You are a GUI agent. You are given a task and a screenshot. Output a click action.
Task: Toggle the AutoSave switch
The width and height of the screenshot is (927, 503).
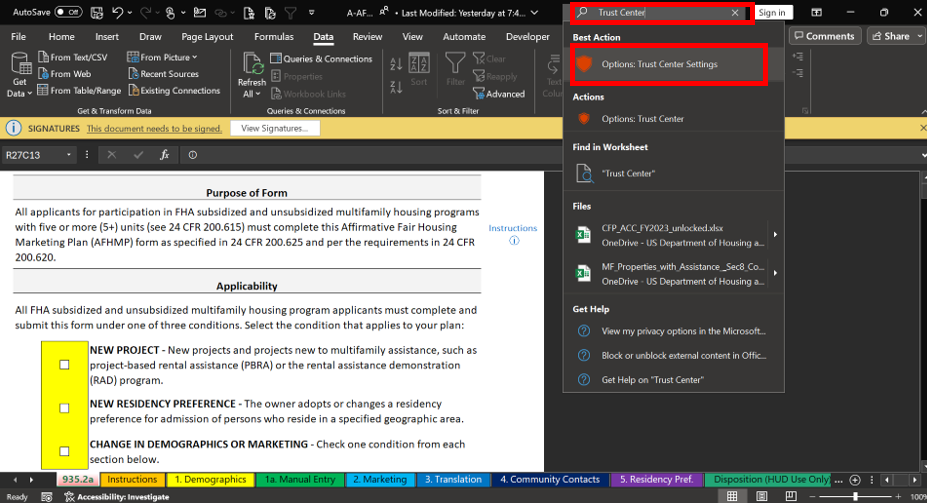point(68,12)
